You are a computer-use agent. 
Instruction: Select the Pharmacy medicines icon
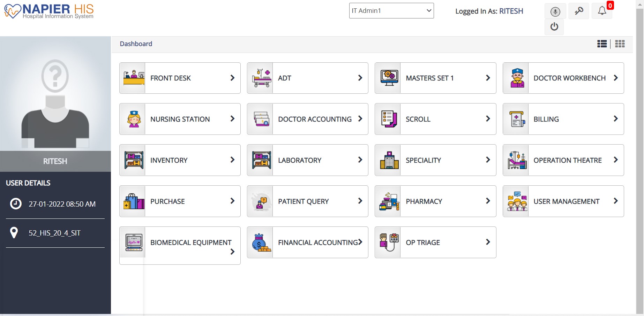point(389,201)
